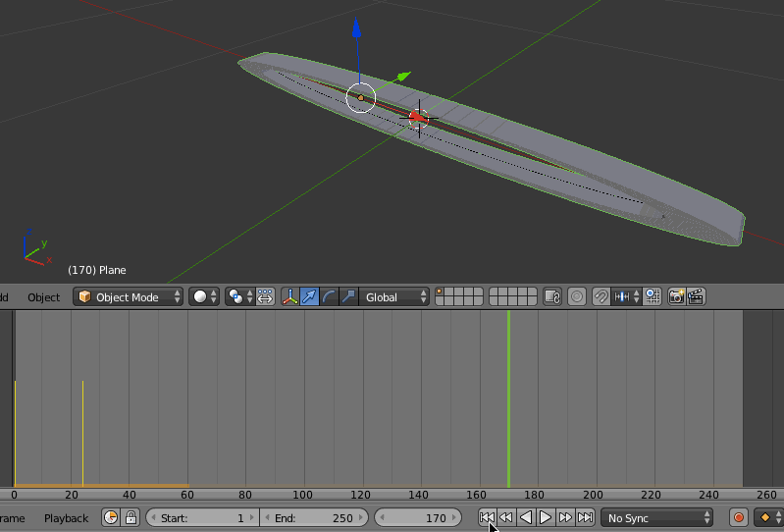Click frame number 100 on the timeline ruler

[302, 495]
